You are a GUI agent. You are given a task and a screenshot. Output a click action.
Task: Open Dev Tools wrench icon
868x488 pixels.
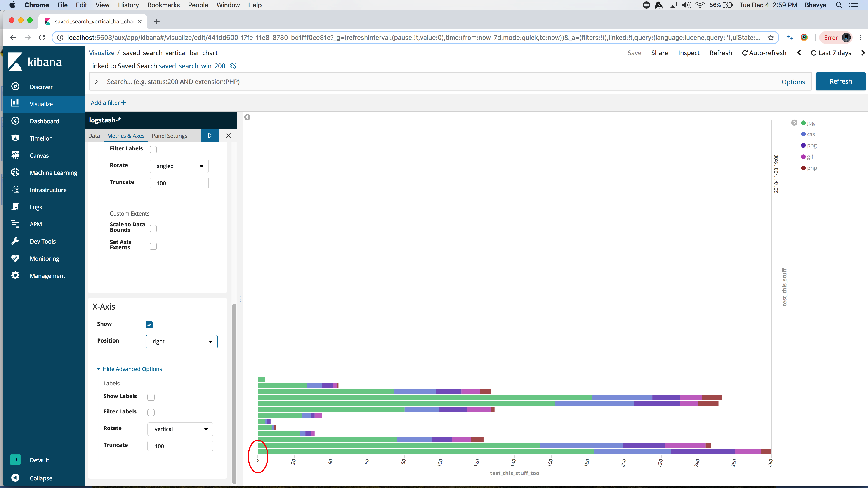pyautogui.click(x=15, y=241)
